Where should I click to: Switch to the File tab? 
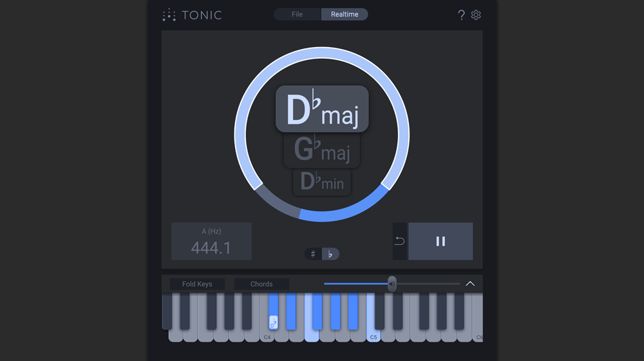click(x=298, y=14)
